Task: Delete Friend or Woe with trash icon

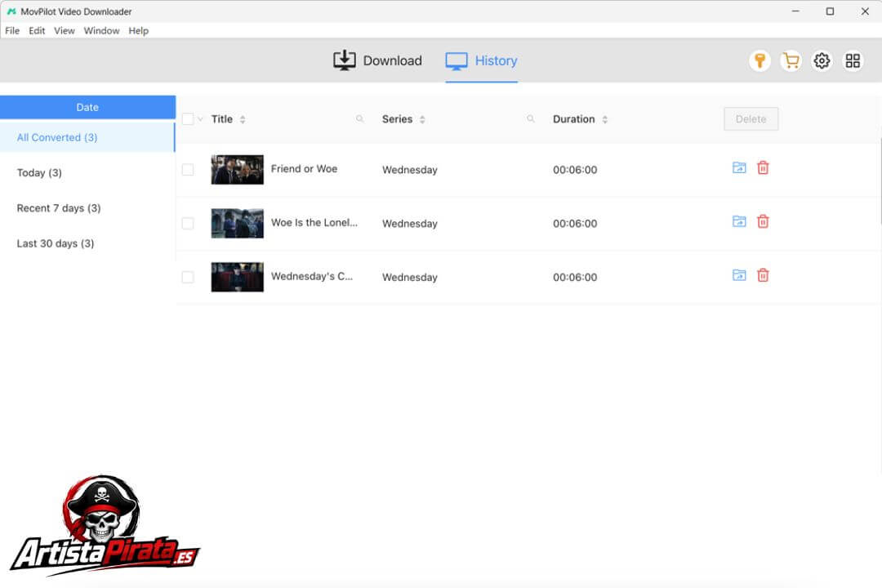Action: coord(763,167)
